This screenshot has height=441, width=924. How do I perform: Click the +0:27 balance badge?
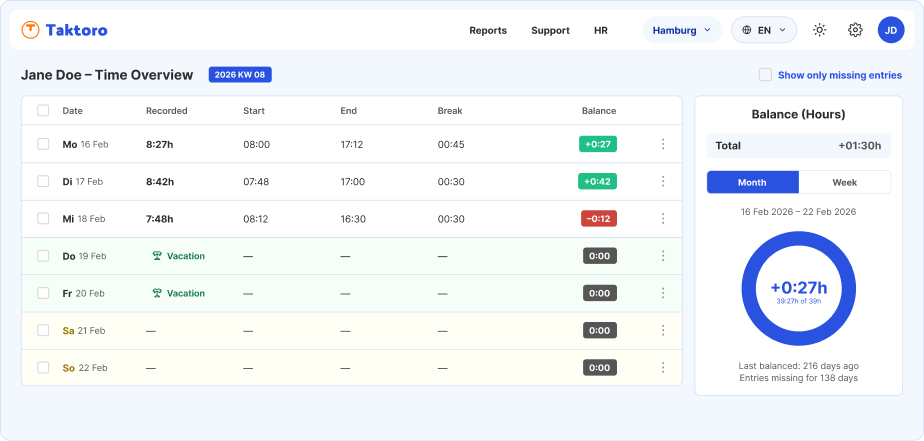[x=598, y=144]
